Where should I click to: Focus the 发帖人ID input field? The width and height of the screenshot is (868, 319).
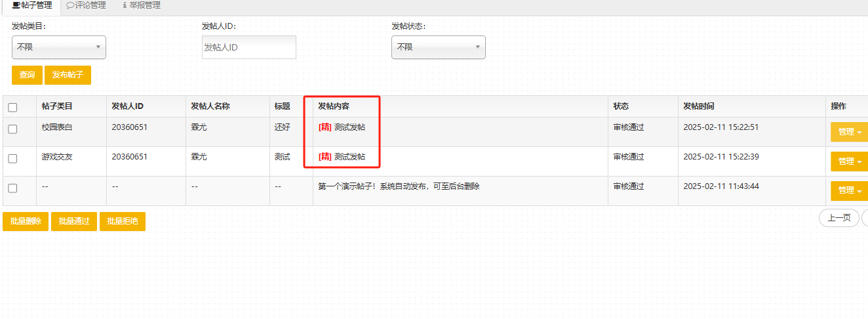pos(249,47)
